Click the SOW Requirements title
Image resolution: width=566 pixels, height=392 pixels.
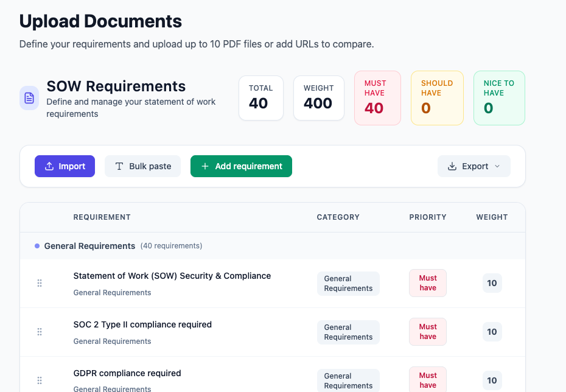[116, 86]
